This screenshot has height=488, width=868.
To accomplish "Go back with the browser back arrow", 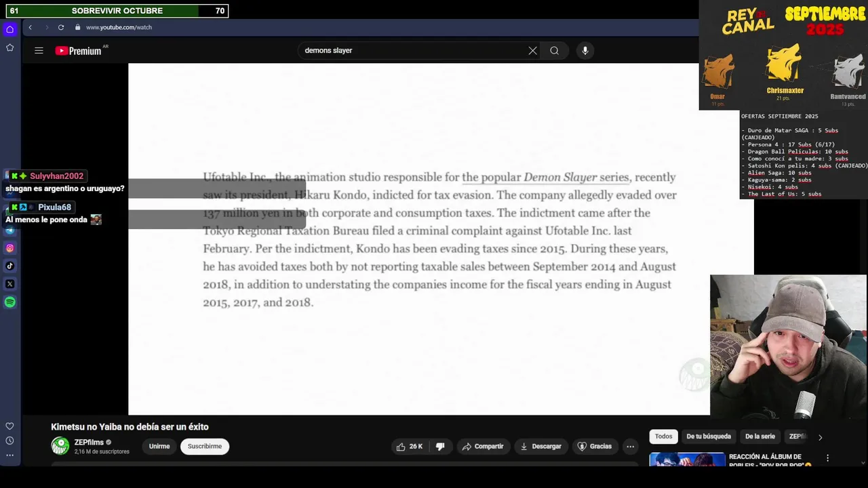I will (30, 27).
